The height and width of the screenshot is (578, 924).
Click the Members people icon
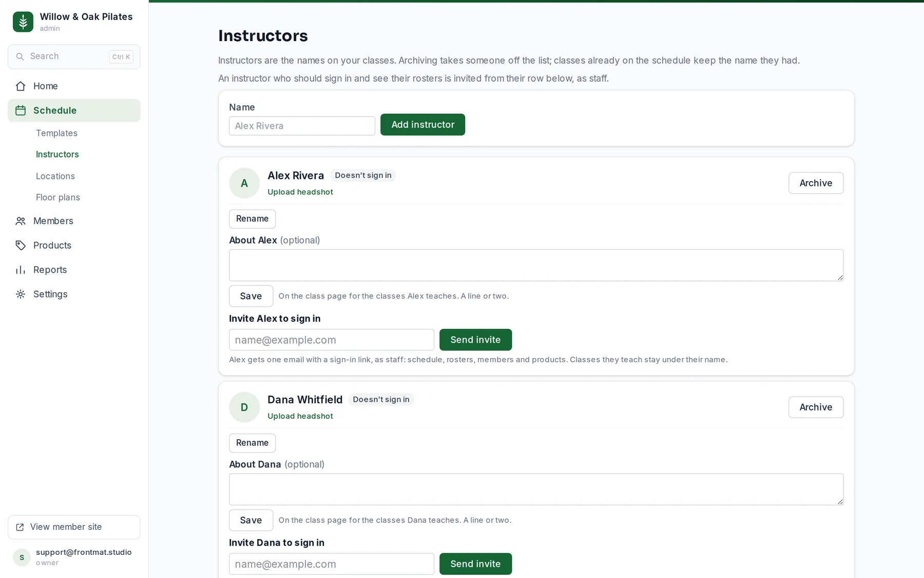[21, 221]
